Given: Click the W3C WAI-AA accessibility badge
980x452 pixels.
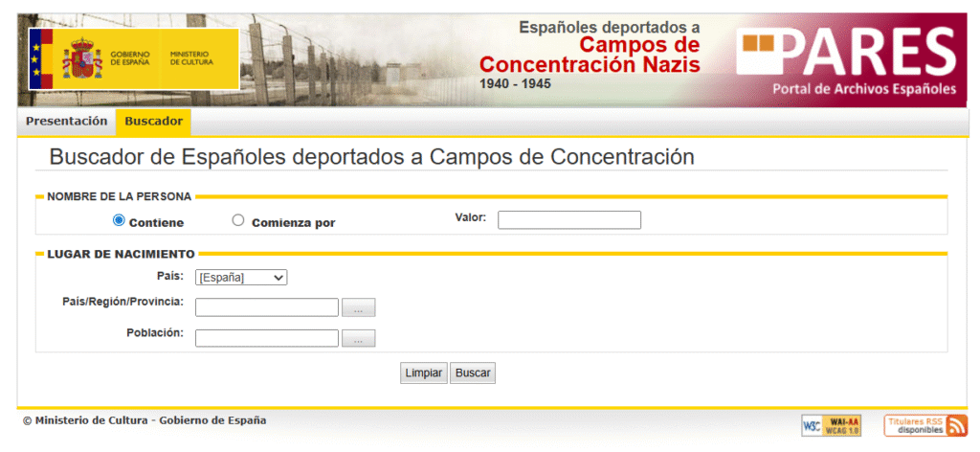Looking at the screenshot, I should (x=832, y=426).
